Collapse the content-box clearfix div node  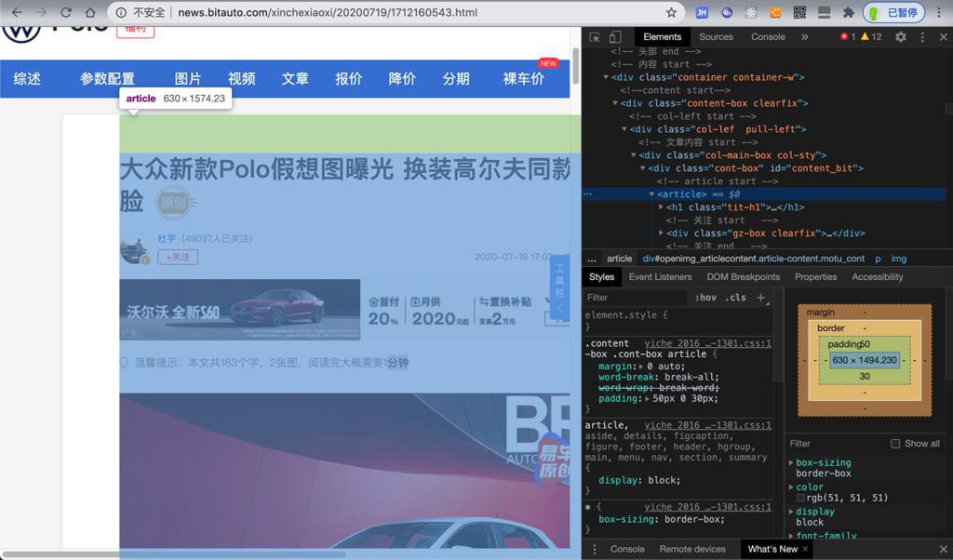[615, 103]
